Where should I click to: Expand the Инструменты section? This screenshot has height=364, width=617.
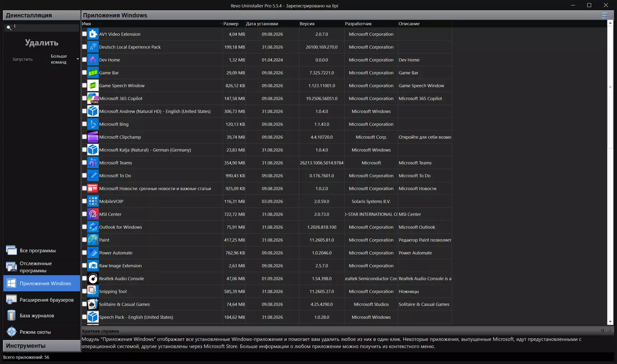coord(41,345)
